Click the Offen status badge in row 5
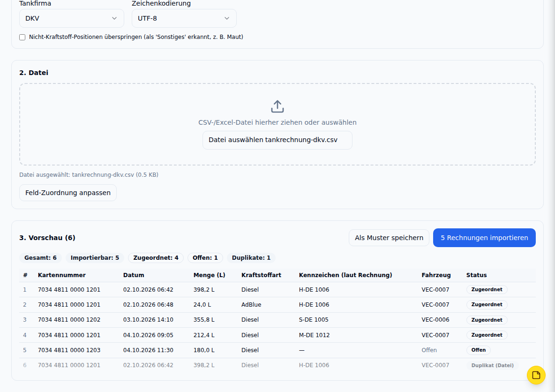This screenshot has width=555, height=392. (x=479, y=350)
